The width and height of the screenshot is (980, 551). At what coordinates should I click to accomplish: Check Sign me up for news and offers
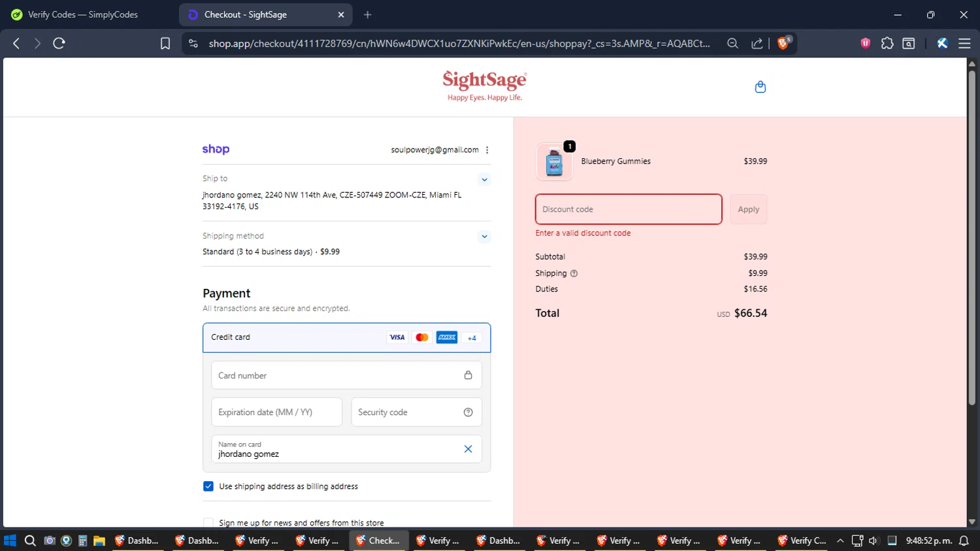[x=208, y=522]
